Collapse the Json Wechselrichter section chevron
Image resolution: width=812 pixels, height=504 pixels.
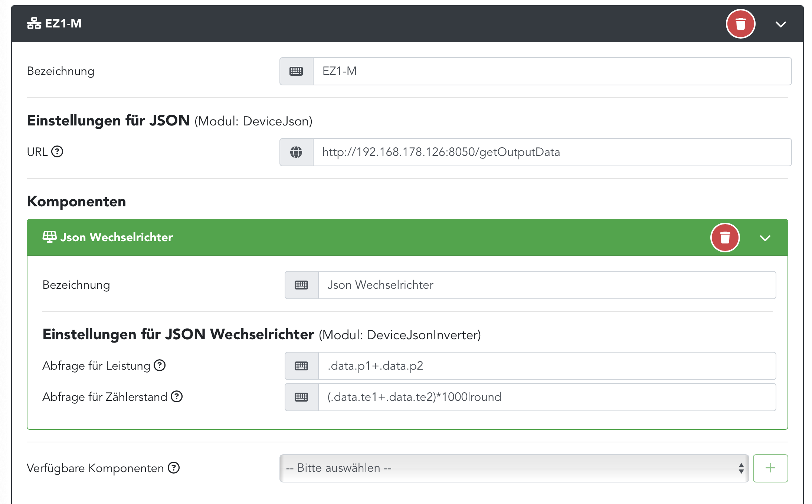(765, 238)
